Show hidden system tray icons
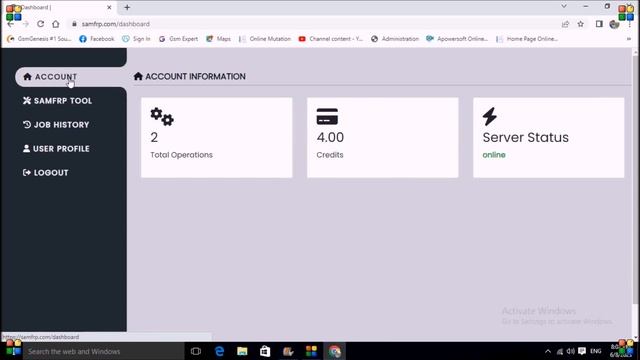 pos(548,351)
